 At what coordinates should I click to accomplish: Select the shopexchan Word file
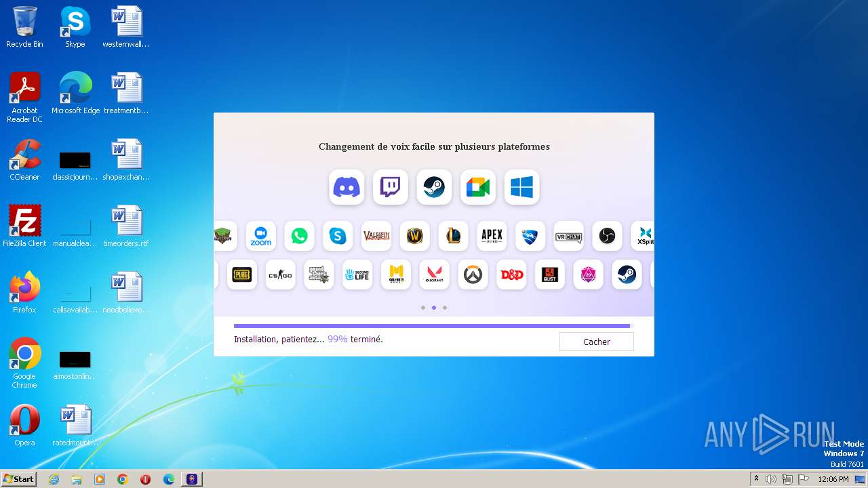tap(126, 160)
